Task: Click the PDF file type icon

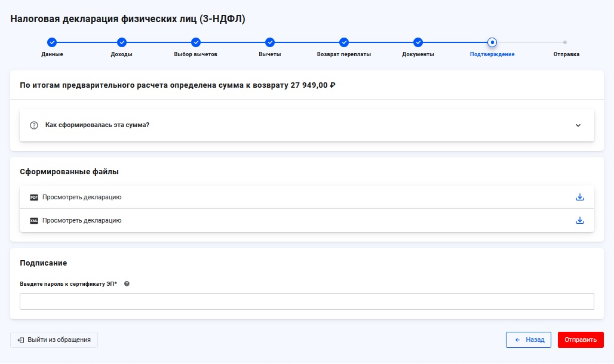Action: point(34,198)
